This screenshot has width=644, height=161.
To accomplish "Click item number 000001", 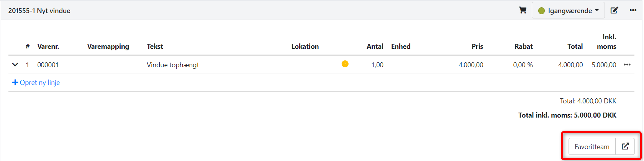I will tap(48, 65).
